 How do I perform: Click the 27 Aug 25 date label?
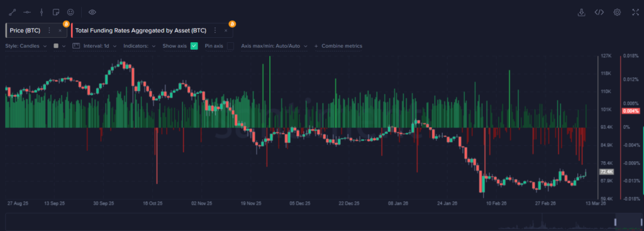[x=18, y=203]
